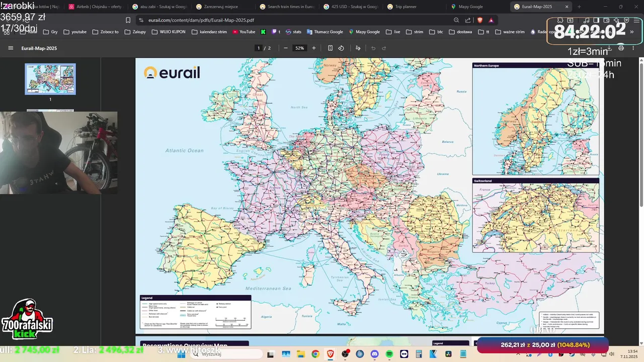Open the PDF viewer more actions menu
Viewport: 644px width, 362px height.
pos(633,48)
